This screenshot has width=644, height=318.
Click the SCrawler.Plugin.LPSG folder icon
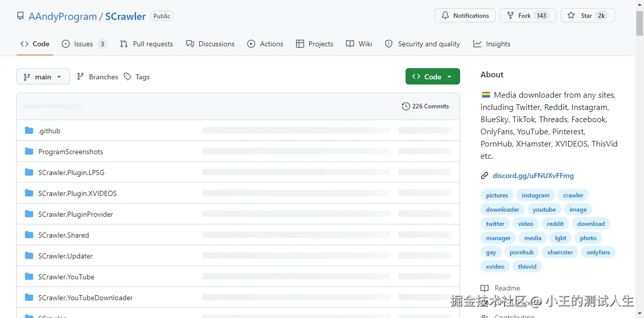coord(29,172)
